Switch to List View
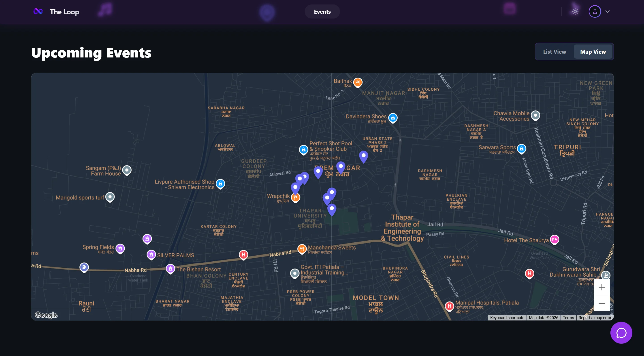 (x=554, y=52)
